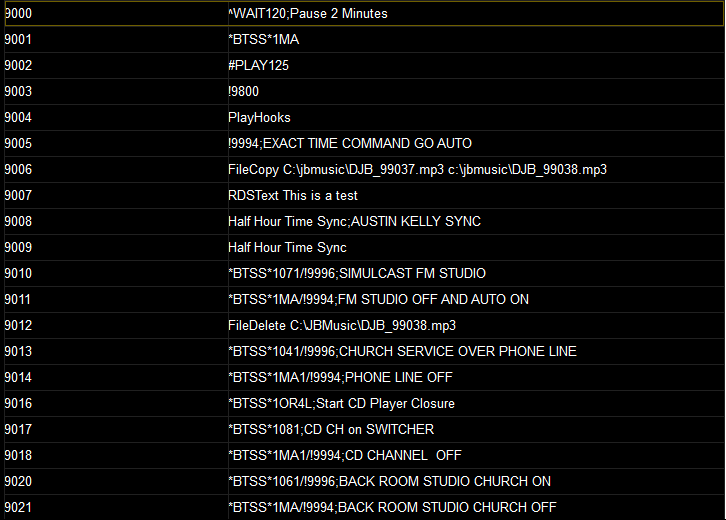
Task: Select EXACT TIME COMMAND GO AUTO row
Action: click(x=364, y=143)
